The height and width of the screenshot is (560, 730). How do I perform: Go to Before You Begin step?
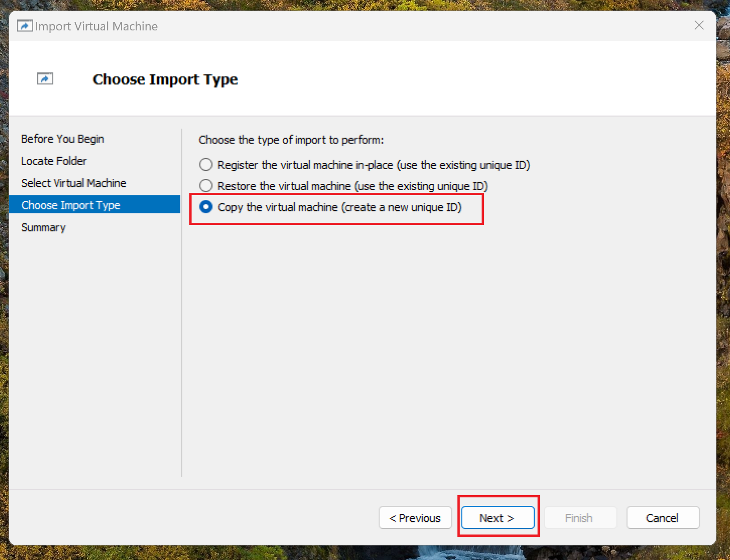coord(63,139)
